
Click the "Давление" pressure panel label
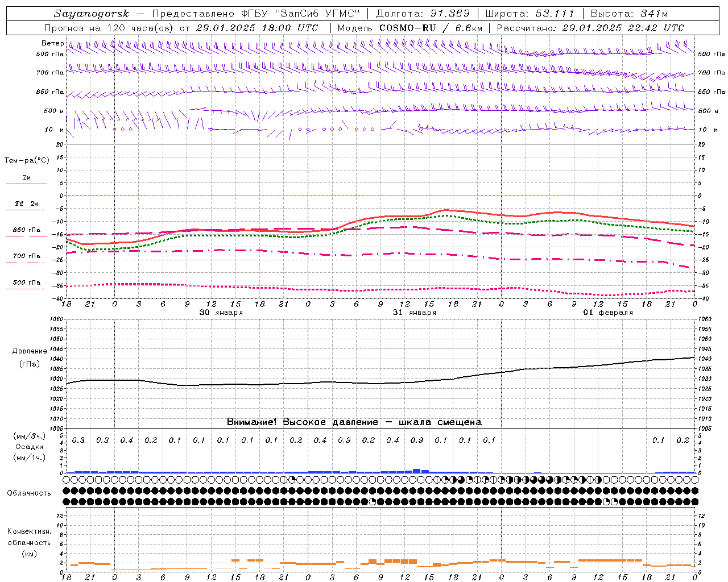click(x=30, y=351)
